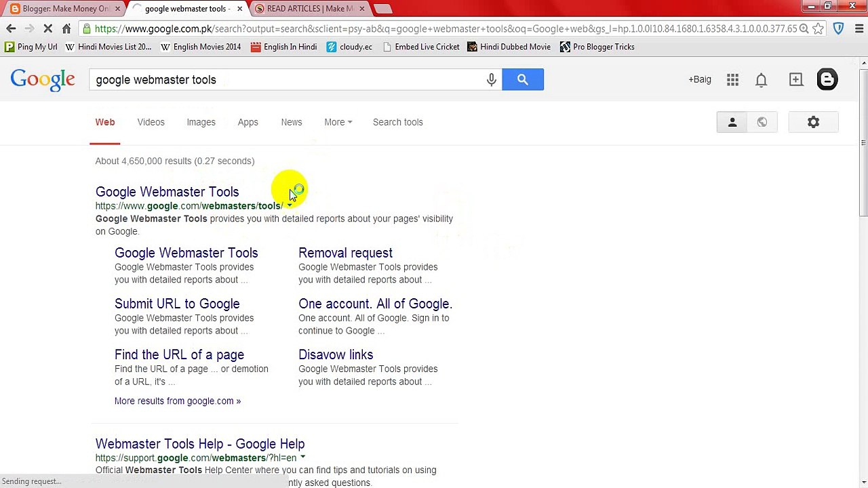Click the blue search magnifier button
Screen dimensions: 868x488
coord(523,79)
